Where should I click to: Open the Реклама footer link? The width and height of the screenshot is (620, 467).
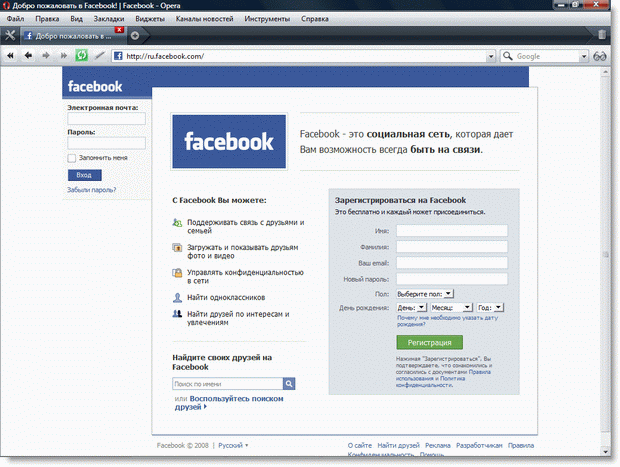pos(438,445)
